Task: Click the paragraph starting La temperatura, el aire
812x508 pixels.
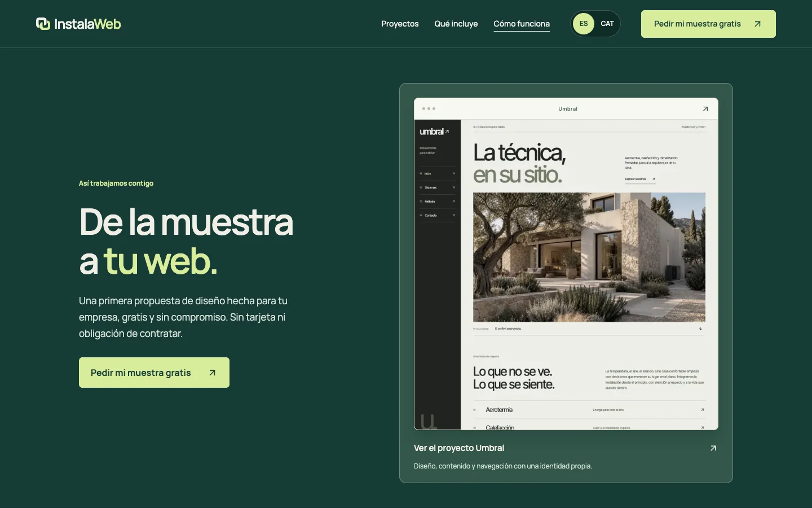Action: pyautogui.click(x=654, y=379)
